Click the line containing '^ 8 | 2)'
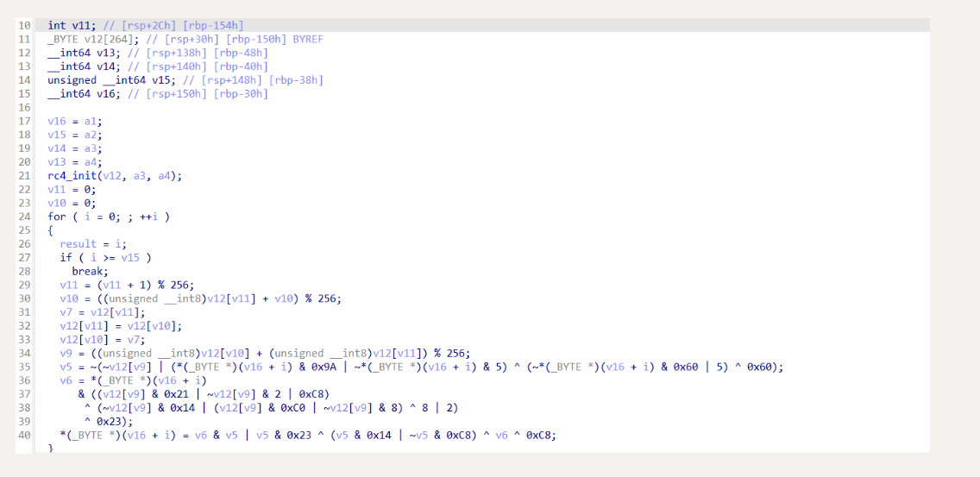This screenshot has height=477, width=980. click(271, 408)
